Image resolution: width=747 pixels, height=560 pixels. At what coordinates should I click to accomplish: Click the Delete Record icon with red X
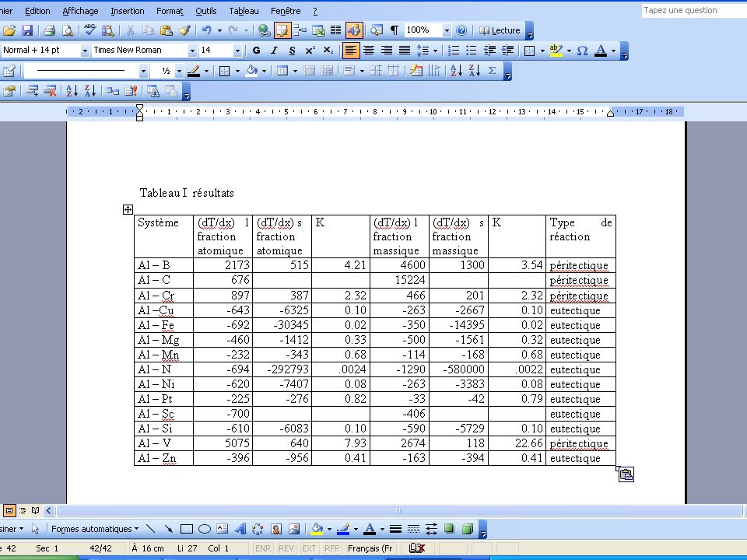click(50, 90)
